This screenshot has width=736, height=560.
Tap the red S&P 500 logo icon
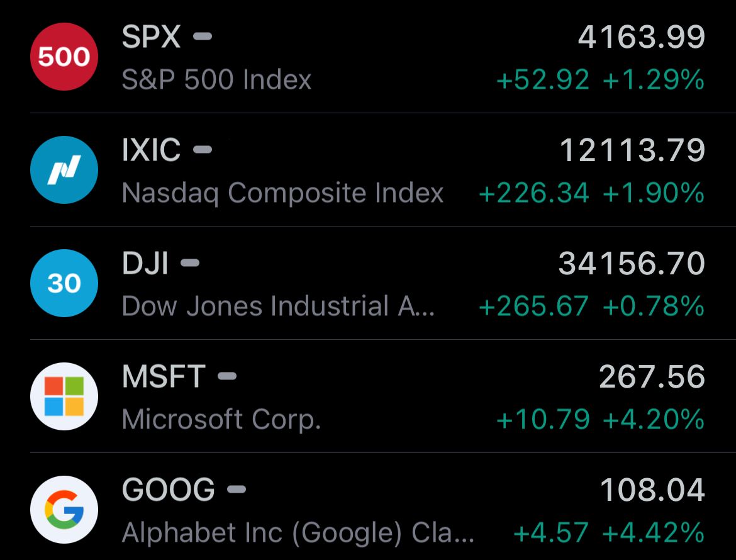point(64,57)
